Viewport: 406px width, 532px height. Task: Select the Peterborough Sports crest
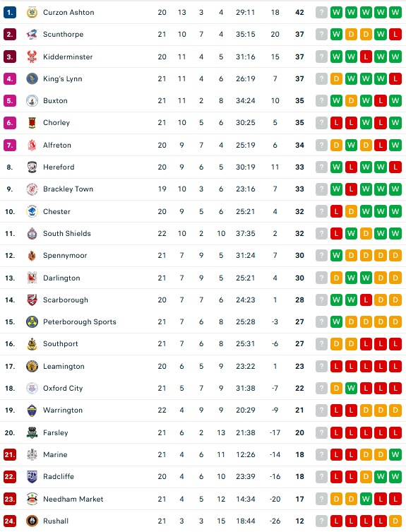click(x=32, y=321)
